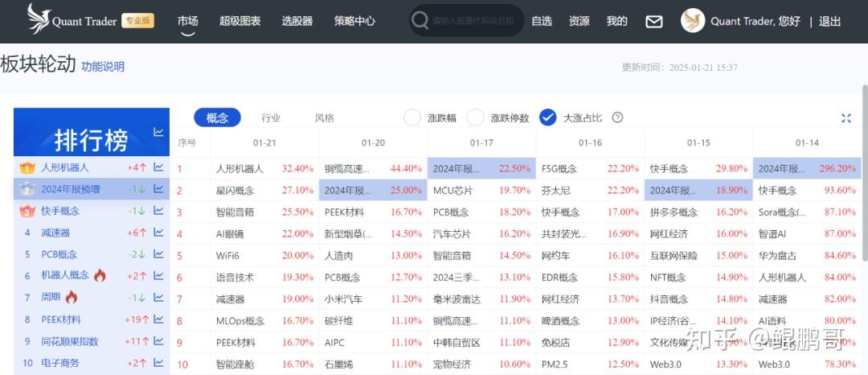Click the vertical page scrollbar
The width and height of the screenshot is (868, 375).
pos(865,173)
